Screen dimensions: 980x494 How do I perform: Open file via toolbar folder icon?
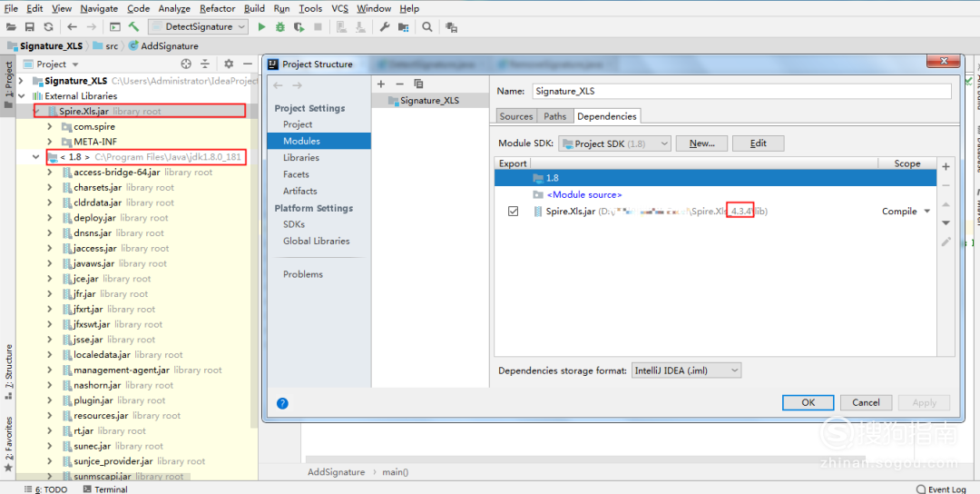(11, 27)
